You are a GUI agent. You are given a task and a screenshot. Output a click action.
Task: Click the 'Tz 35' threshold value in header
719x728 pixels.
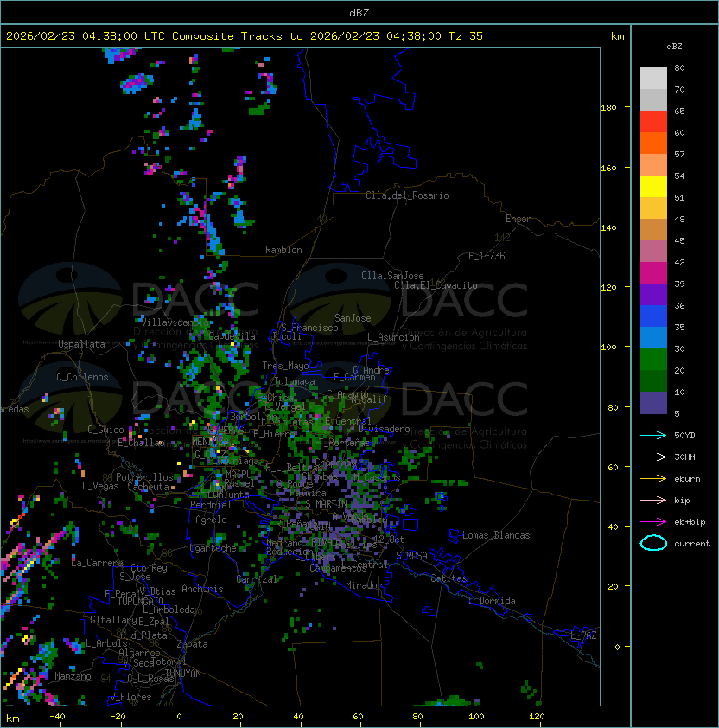[466, 36]
